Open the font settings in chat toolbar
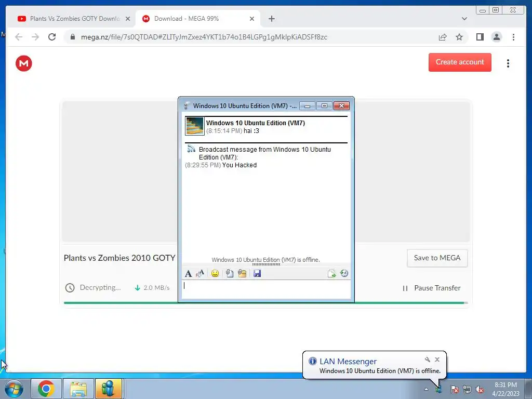This screenshot has width=532, height=399. pos(188,273)
